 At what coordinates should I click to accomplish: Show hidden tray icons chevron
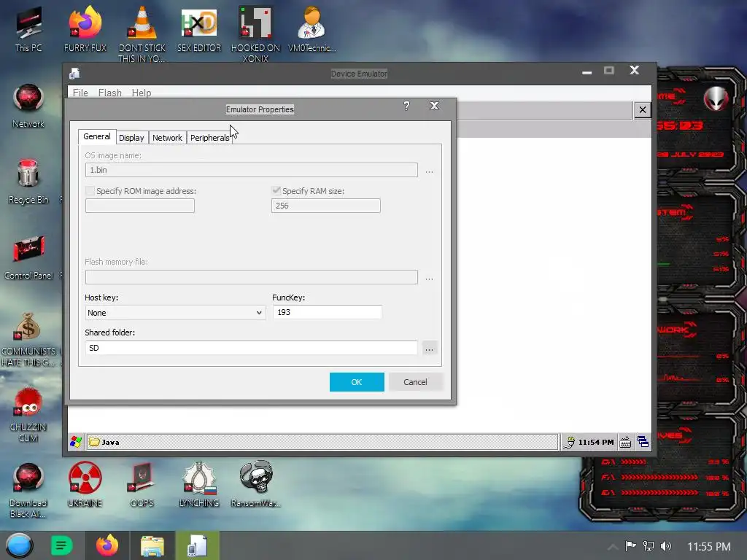613,546
